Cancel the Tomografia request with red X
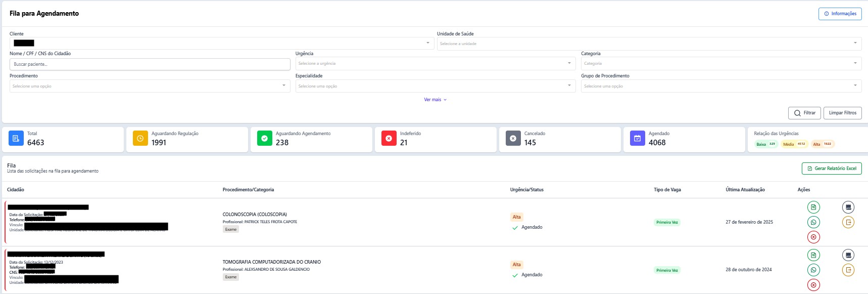868x294 pixels. point(813,285)
